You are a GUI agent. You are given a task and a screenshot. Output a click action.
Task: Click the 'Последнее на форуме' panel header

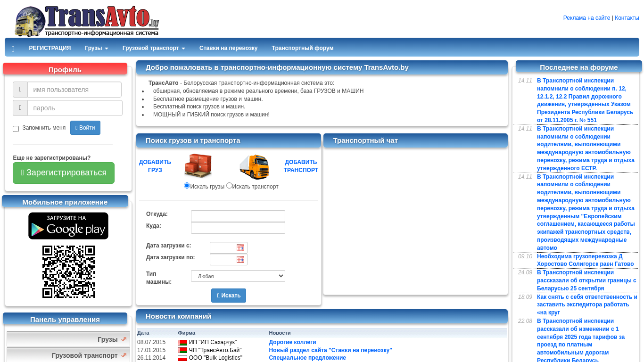point(579,67)
